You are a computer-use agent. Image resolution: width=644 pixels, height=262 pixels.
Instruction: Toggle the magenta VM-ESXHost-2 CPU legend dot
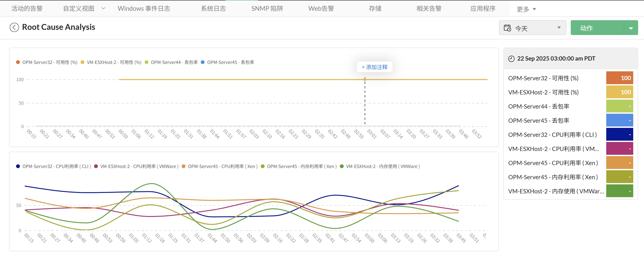pyautogui.click(x=96, y=166)
